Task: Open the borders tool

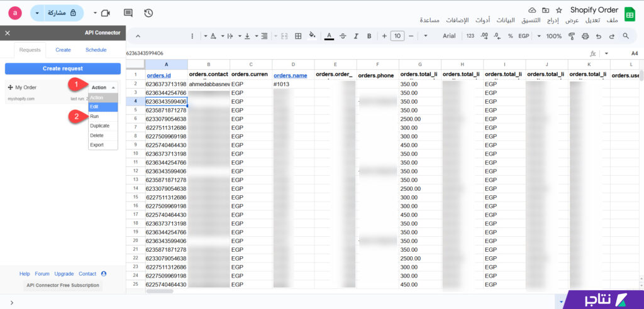Action: (299, 36)
